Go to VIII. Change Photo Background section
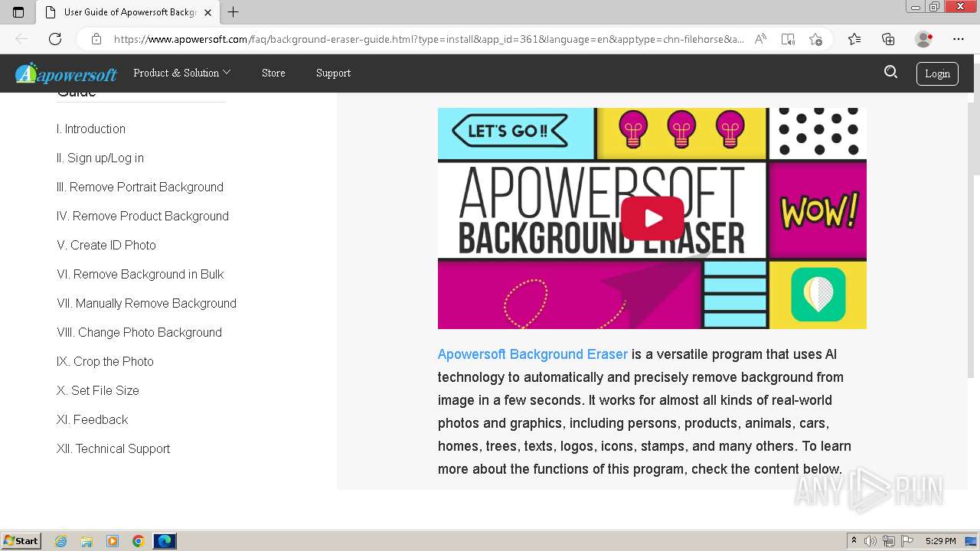Viewport: 980px width, 551px height. point(139,332)
